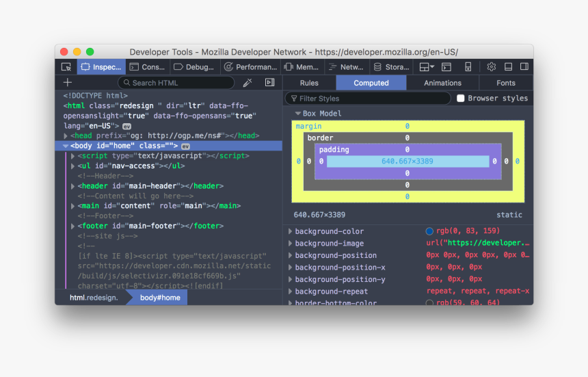Image resolution: width=588 pixels, height=377 pixels.
Task: Click the border-bottom-color swatch
Action: pyautogui.click(x=429, y=302)
